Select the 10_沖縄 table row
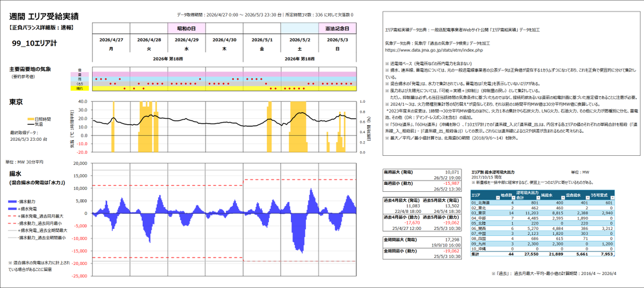The width and height of the screenshot is (644, 288). coord(542,249)
